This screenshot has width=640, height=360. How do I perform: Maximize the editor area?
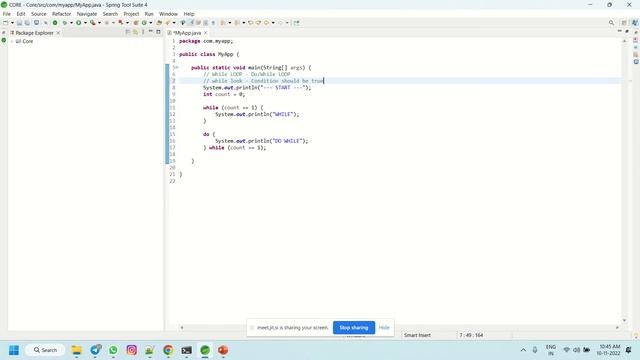click(627, 31)
